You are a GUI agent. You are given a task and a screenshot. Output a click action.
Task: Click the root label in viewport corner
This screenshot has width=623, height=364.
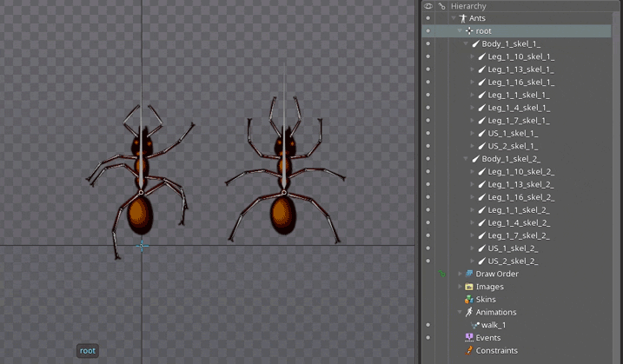click(88, 351)
